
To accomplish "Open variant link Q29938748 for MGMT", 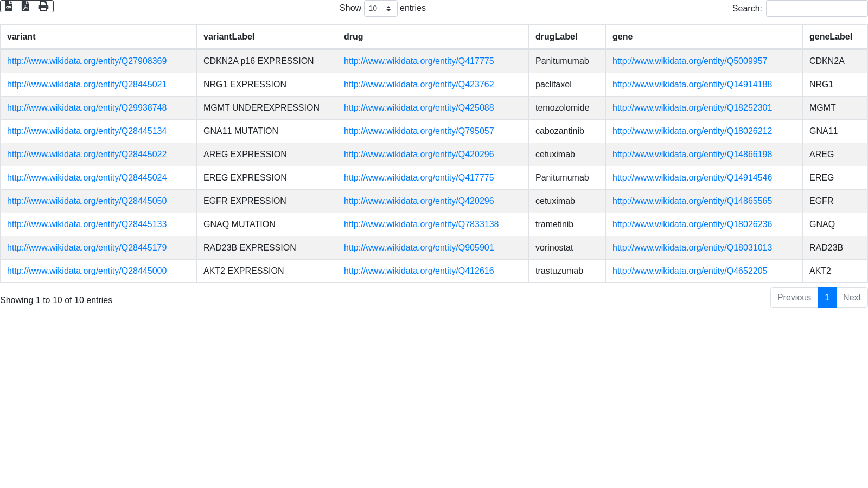I will click(87, 108).
